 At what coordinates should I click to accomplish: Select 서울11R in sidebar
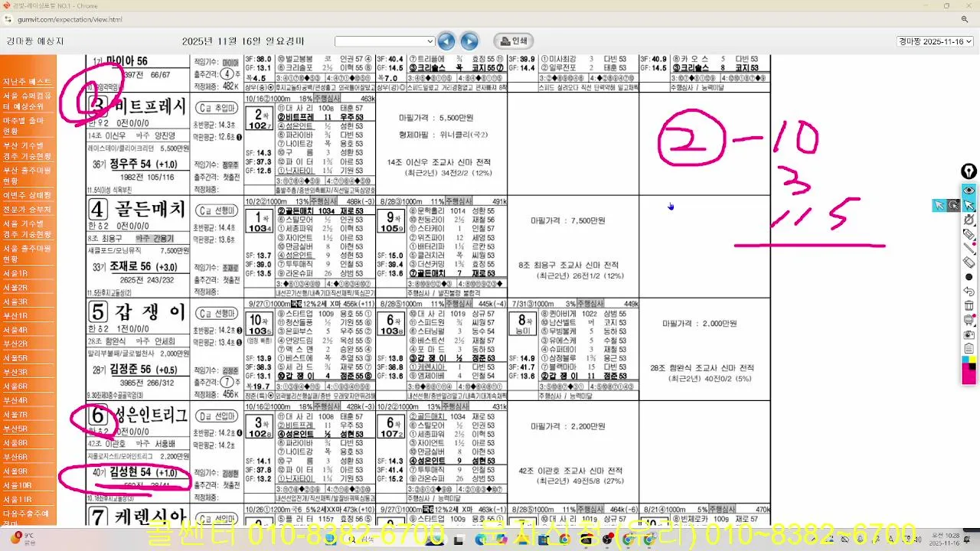pos(18,500)
